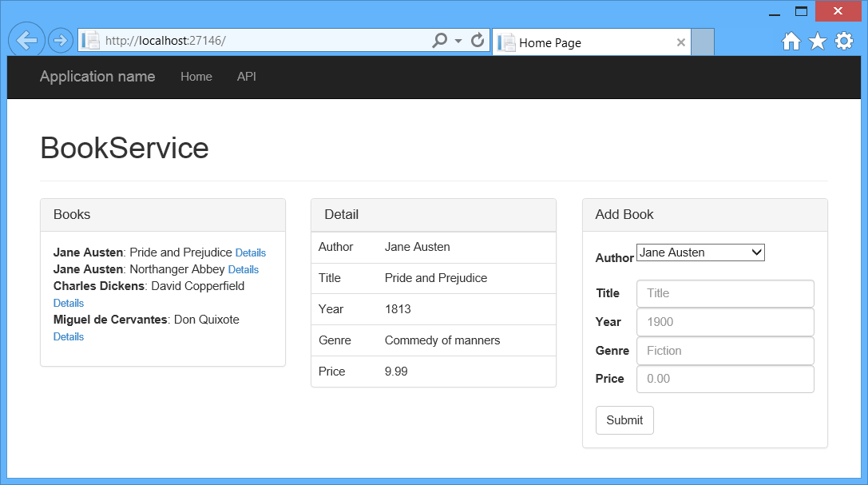Viewport: 868px width, 485px height.
Task: Click the Price input field
Action: pyautogui.click(x=724, y=379)
